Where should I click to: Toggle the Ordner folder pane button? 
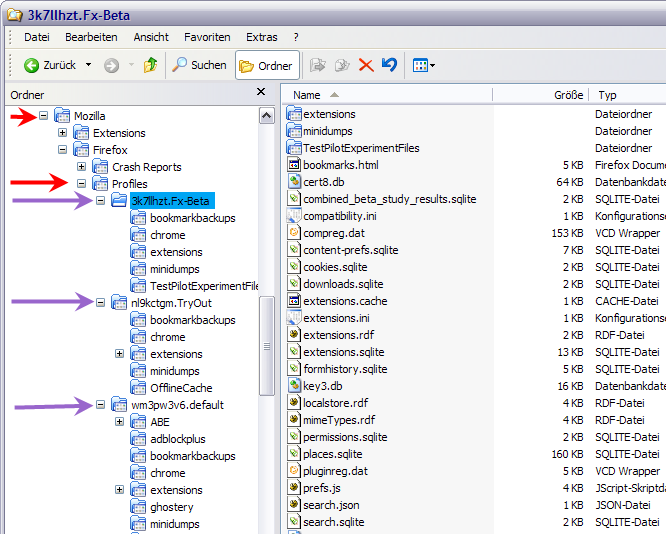pyautogui.click(x=267, y=65)
